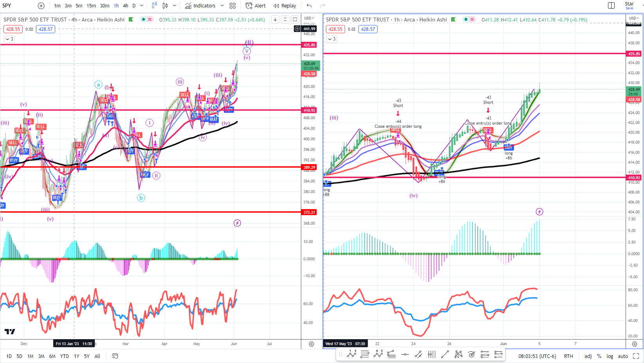Viewport: 644px width, 363px height.
Task: Click the lightning event marker on the right chart
Action: pyautogui.click(x=540, y=212)
